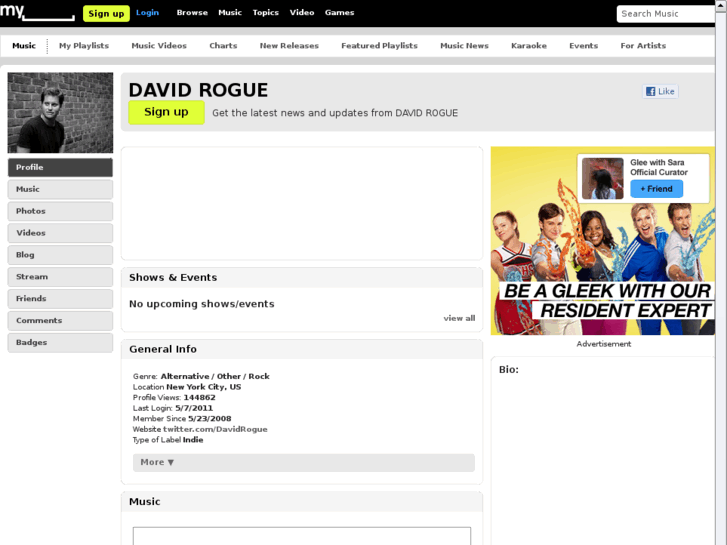This screenshot has width=727, height=545.
Task: Click view all shows link
Action: pos(459,318)
